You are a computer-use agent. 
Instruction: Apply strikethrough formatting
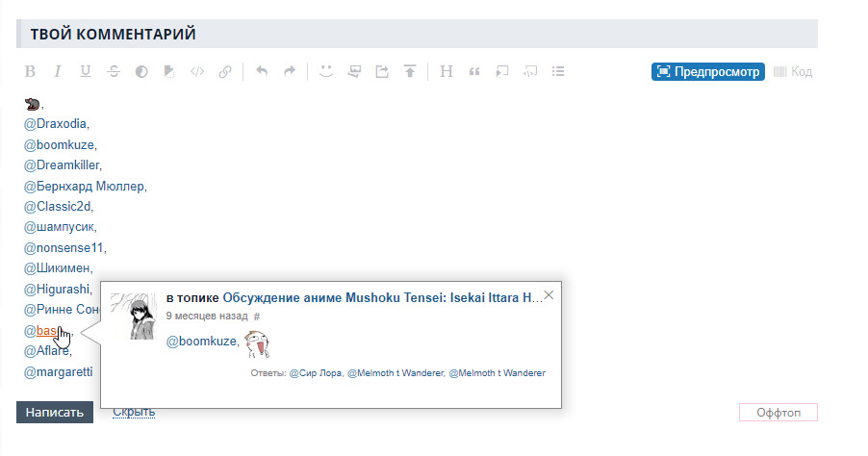point(114,71)
